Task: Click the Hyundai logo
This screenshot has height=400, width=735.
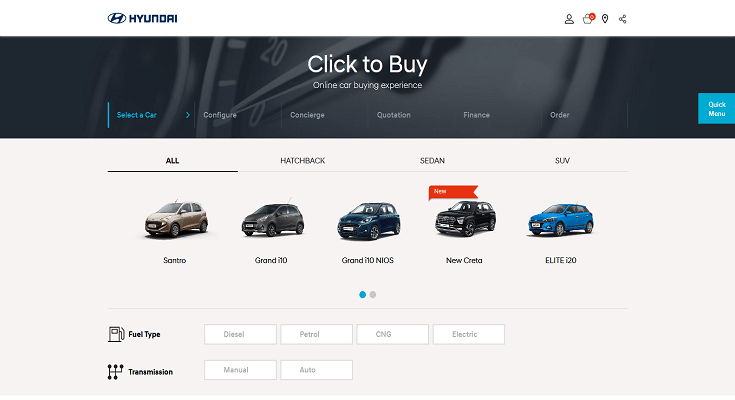Action: tap(142, 18)
